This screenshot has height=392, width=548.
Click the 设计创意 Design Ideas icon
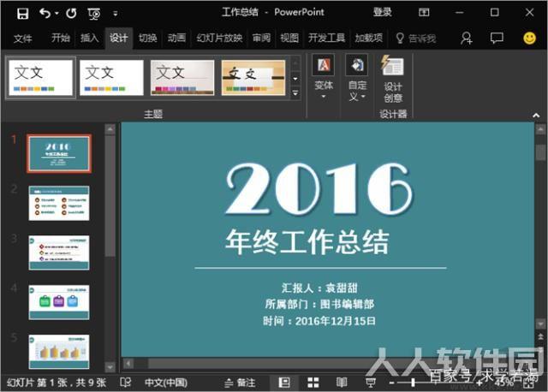tap(393, 79)
